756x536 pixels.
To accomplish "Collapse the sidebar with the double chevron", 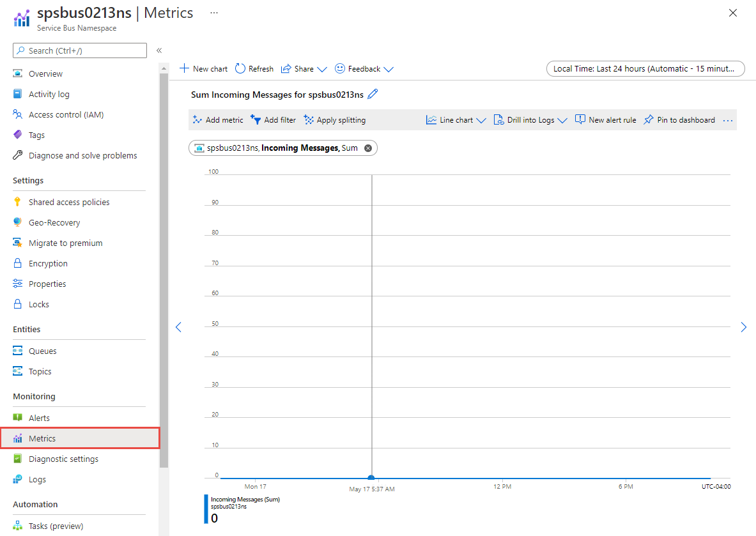I will [159, 50].
